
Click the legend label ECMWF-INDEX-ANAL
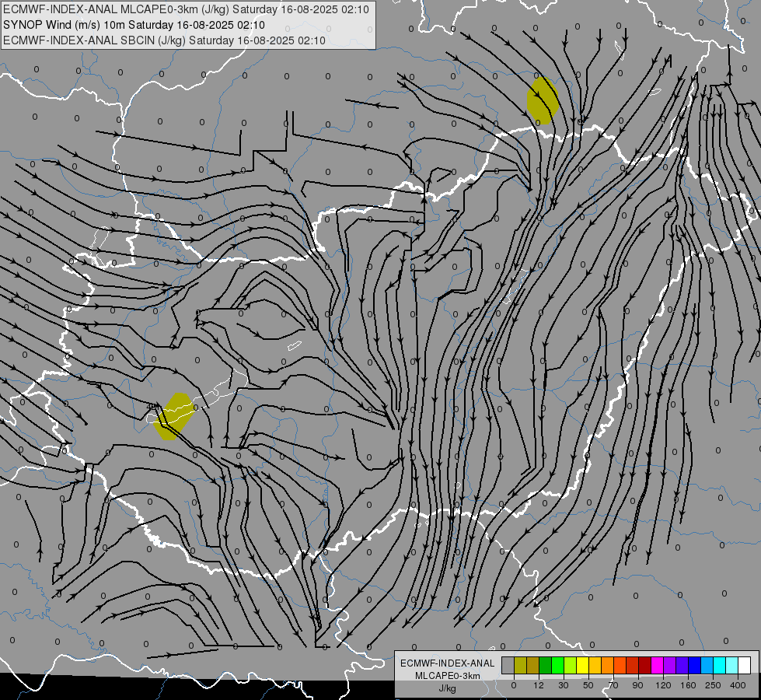click(448, 663)
